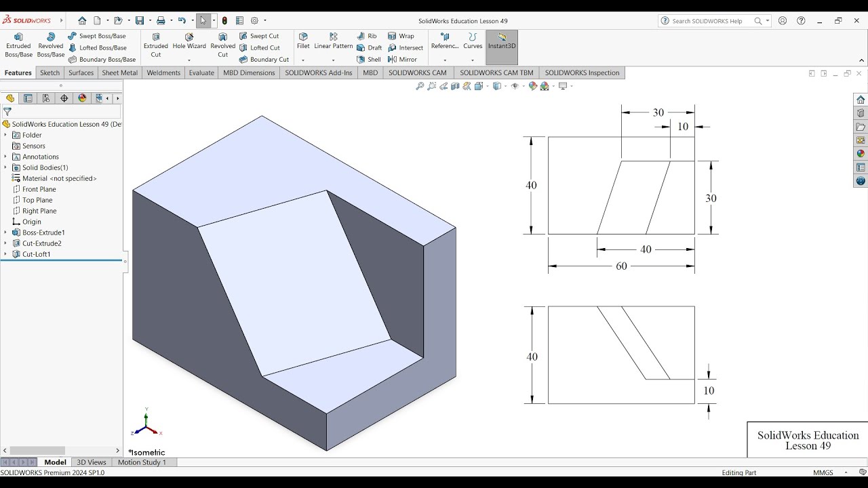The image size is (868, 488).
Task: Select the Revolved Boss/Base tool
Action: [50, 45]
